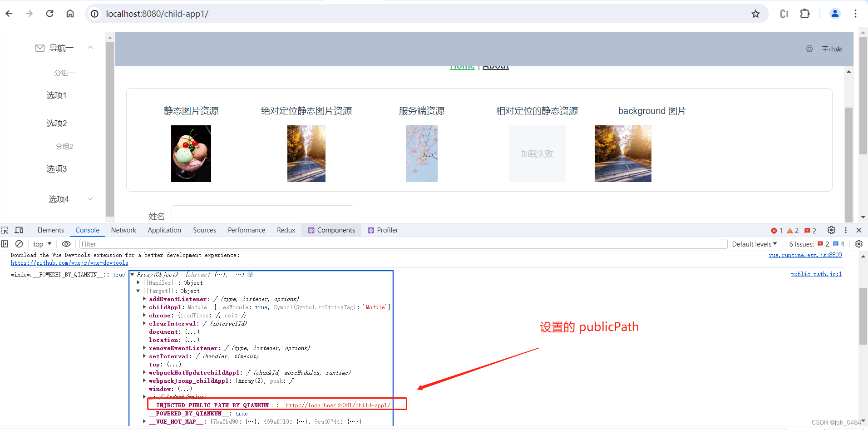868x430 pixels.
Task: Bookmark this page with the star
Action: [x=755, y=14]
